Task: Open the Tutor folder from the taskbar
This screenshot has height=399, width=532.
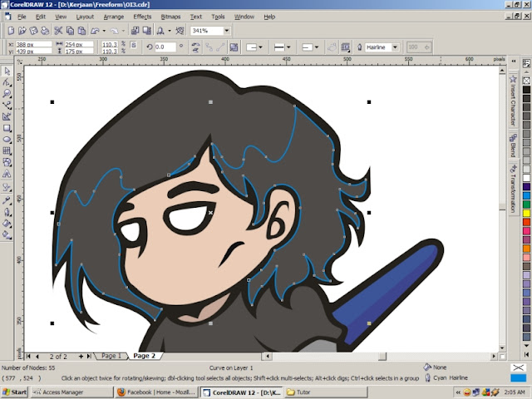Action: pyautogui.click(x=326, y=392)
